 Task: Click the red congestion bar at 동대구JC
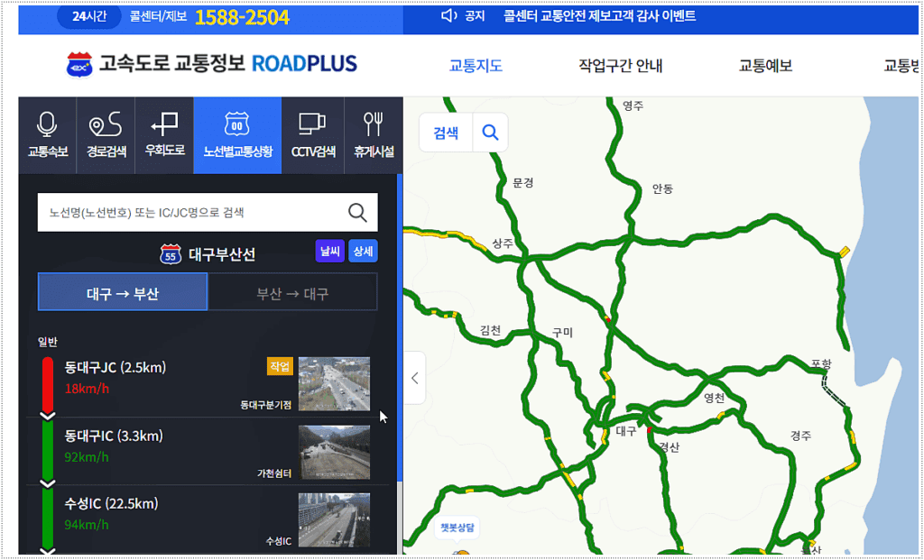[48, 379]
